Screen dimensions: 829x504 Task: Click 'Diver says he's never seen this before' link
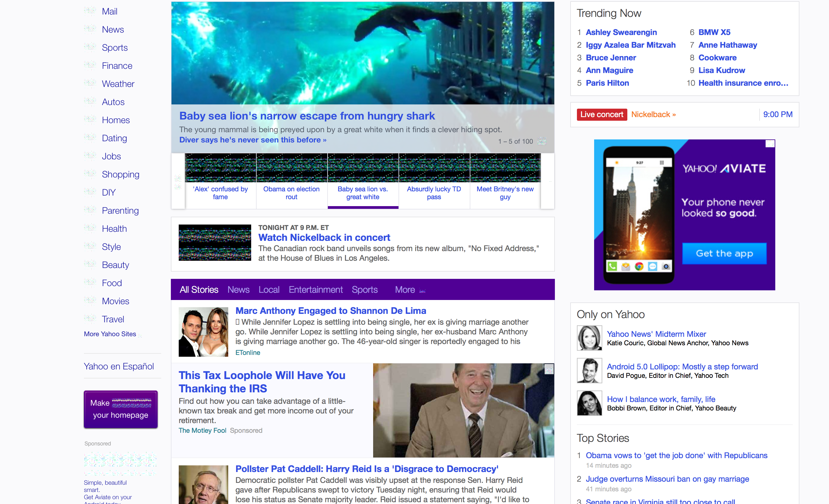[253, 140]
